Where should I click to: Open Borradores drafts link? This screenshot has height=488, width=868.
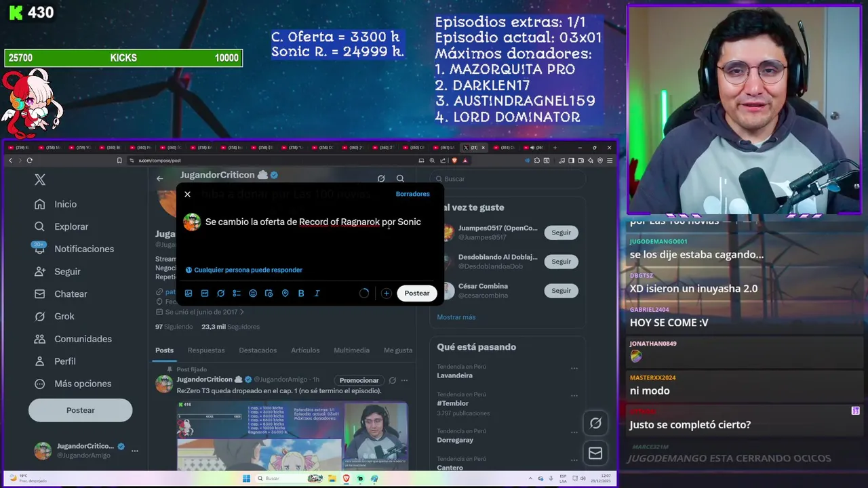point(412,194)
